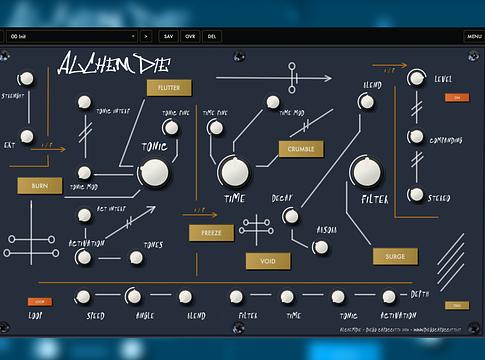Toggle the small gold switch under DEPTH
The height and width of the screenshot is (360, 485).
(457, 305)
